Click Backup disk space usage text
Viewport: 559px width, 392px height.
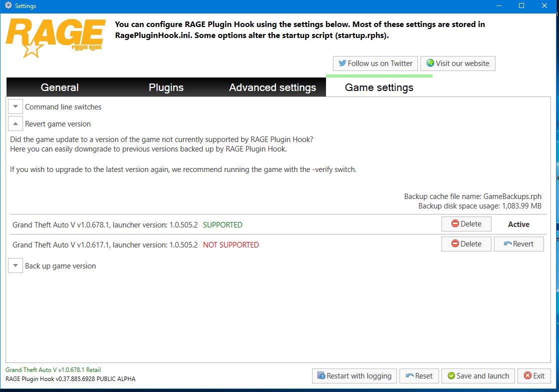click(480, 206)
